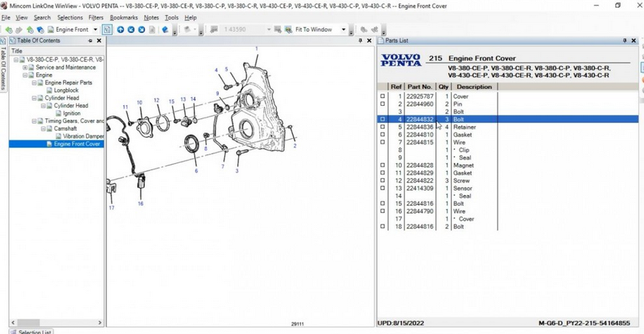The height and width of the screenshot is (334, 644).
Task: Open the 1:43590 scale dropdown
Action: [x=269, y=30]
